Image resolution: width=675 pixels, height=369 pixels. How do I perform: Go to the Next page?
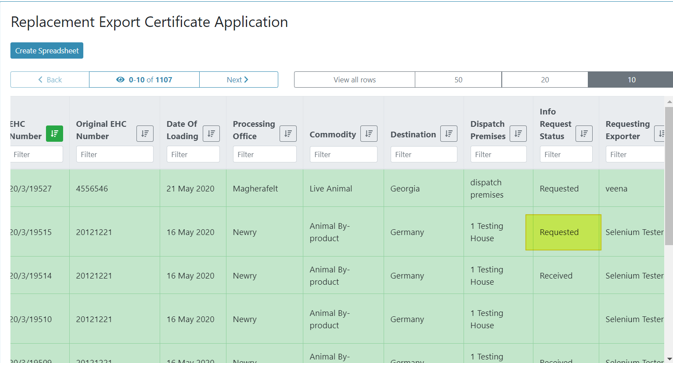[238, 80]
